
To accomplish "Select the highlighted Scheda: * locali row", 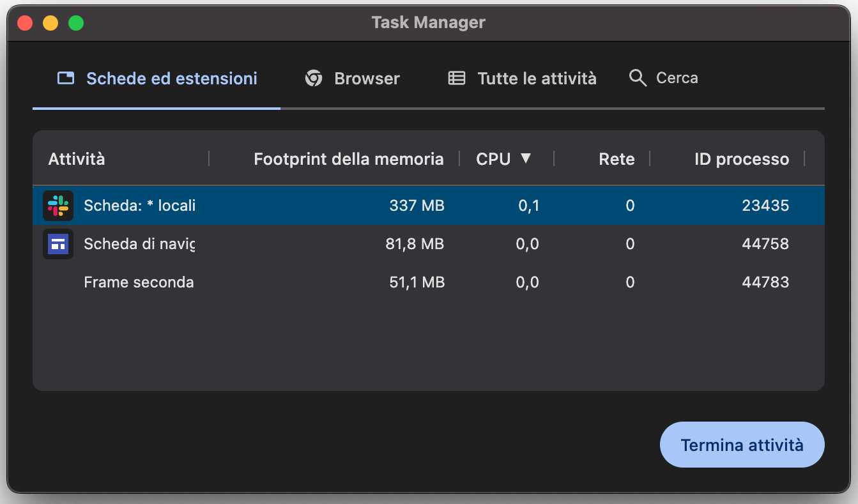I will pyautogui.click(x=256, y=206).
